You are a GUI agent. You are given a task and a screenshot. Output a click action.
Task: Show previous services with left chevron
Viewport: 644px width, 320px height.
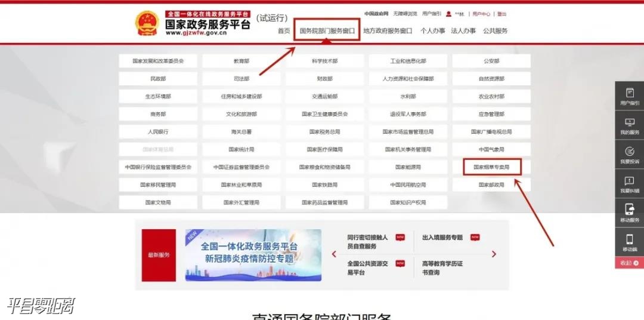point(334,254)
